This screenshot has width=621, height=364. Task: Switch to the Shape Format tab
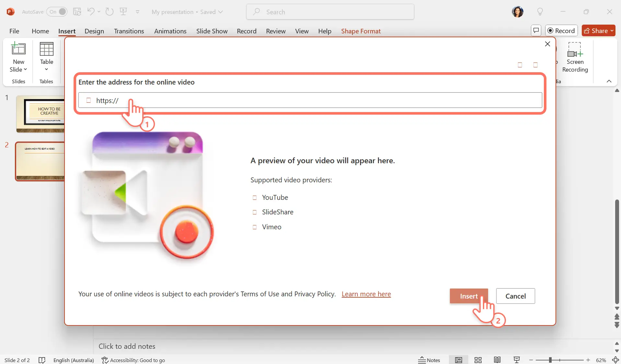pyautogui.click(x=361, y=31)
